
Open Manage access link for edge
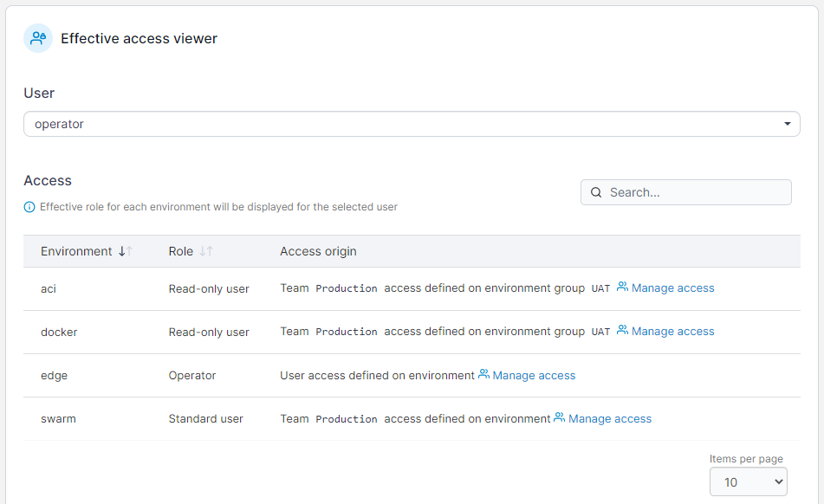point(534,375)
